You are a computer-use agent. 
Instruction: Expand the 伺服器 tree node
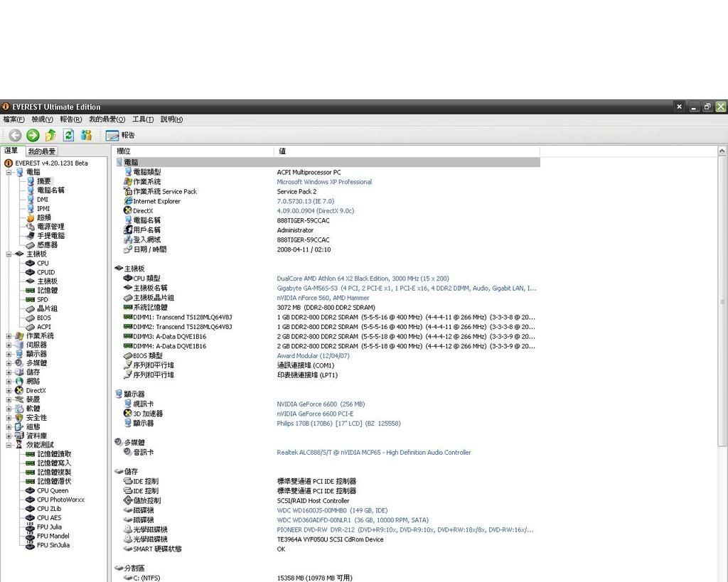pos(9,345)
